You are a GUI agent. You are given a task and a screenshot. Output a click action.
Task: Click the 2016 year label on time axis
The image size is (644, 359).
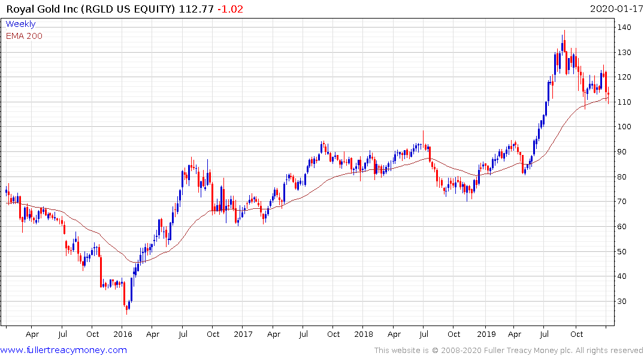coord(122,334)
